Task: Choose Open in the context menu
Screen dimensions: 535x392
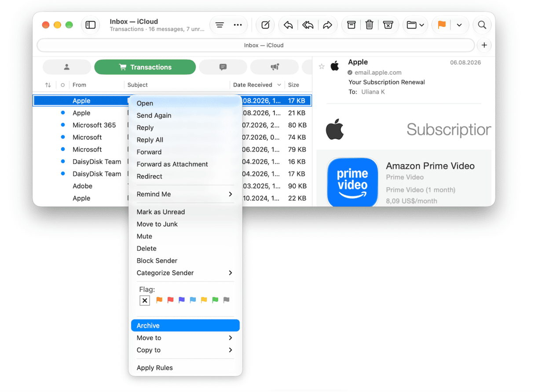Action: click(x=185, y=103)
